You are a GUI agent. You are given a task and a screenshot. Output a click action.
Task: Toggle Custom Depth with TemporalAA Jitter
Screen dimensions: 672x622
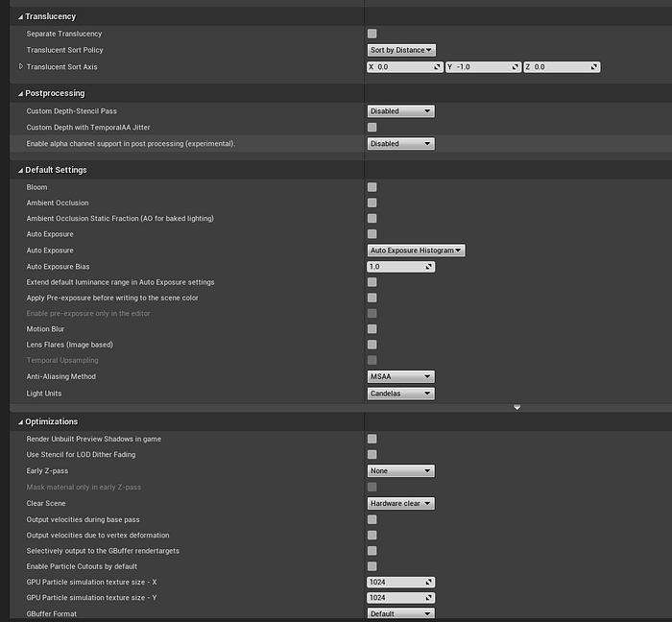tap(372, 128)
